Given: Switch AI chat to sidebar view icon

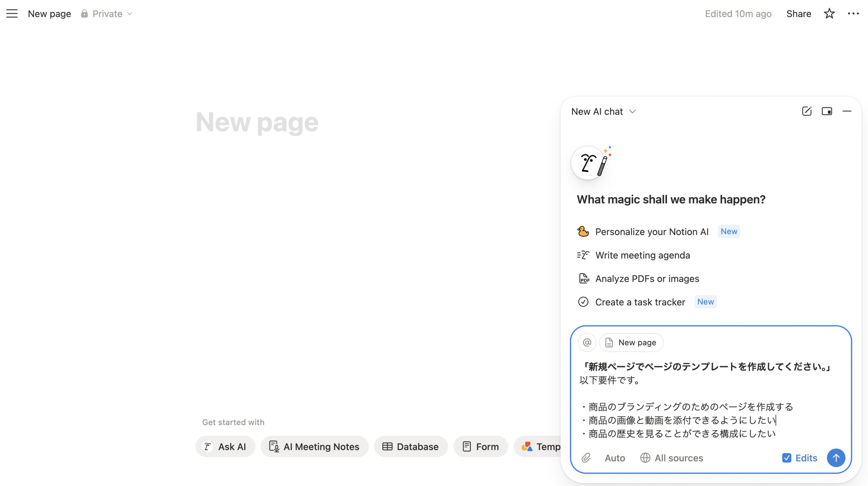Looking at the screenshot, I should tap(827, 111).
